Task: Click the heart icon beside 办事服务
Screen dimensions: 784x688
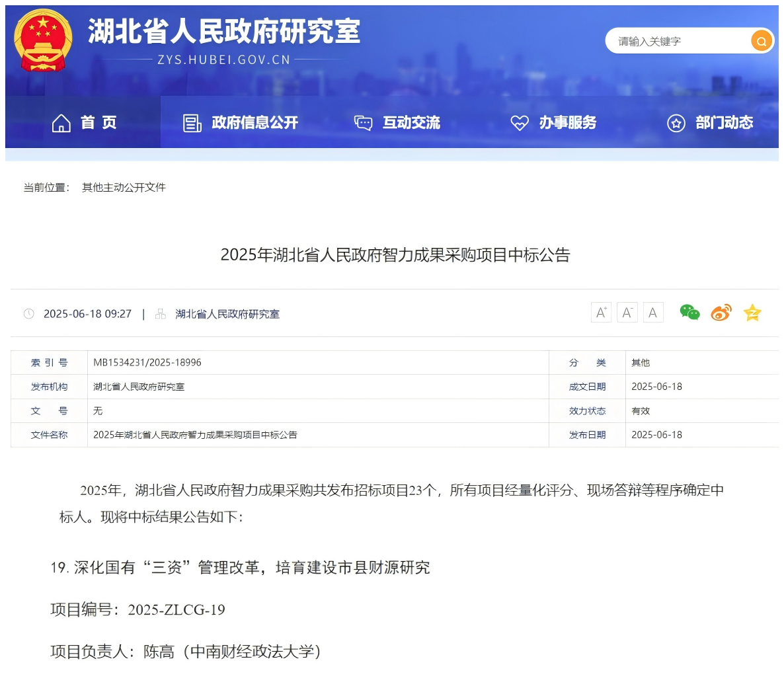Action: (x=520, y=123)
